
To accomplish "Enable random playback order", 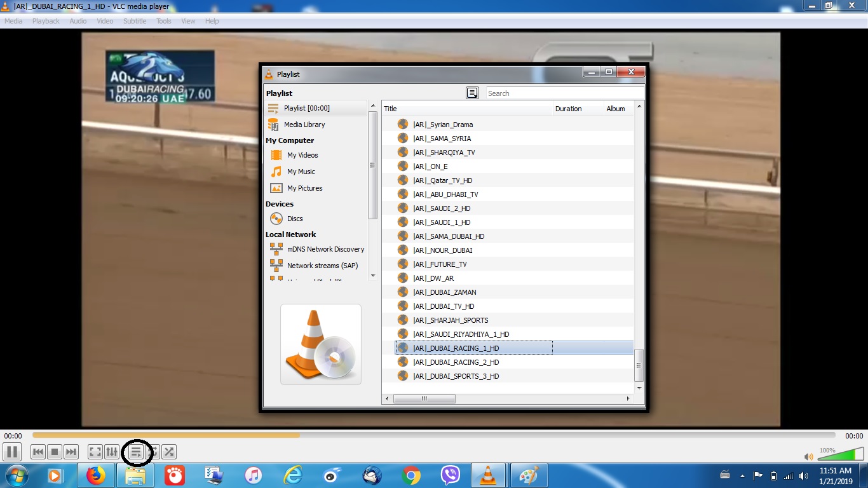I will pos(168,452).
